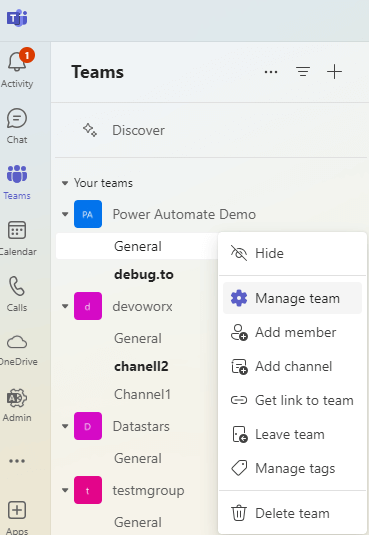Open the Discover teams link
Screen dimensions: 369x535
(138, 130)
